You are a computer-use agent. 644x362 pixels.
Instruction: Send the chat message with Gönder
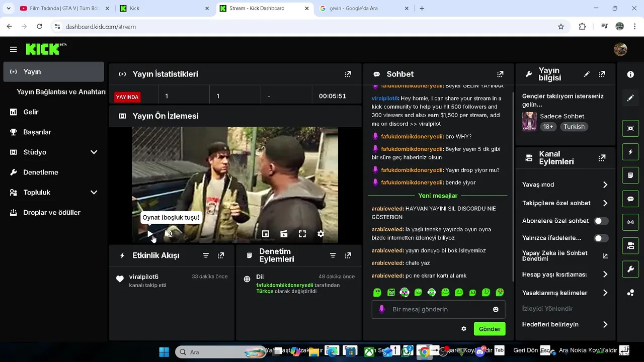(x=490, y=329)
